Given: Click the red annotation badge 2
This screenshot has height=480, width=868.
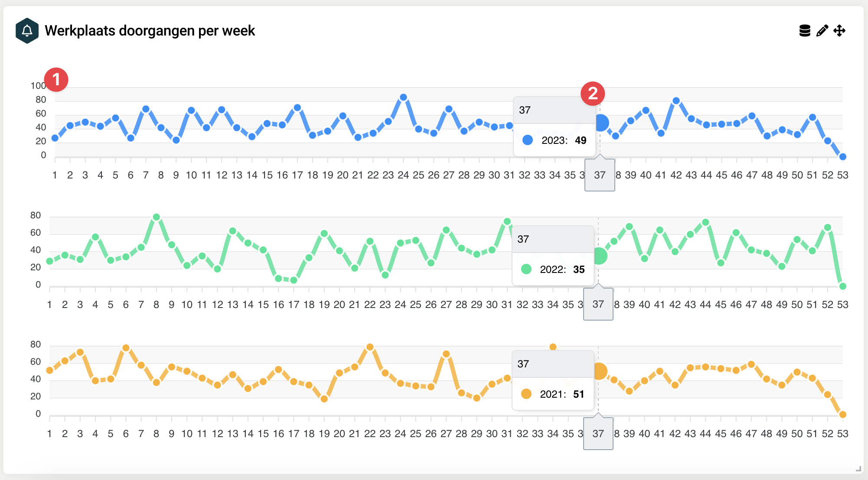Looking at the screenshot, I should (593, 94).
